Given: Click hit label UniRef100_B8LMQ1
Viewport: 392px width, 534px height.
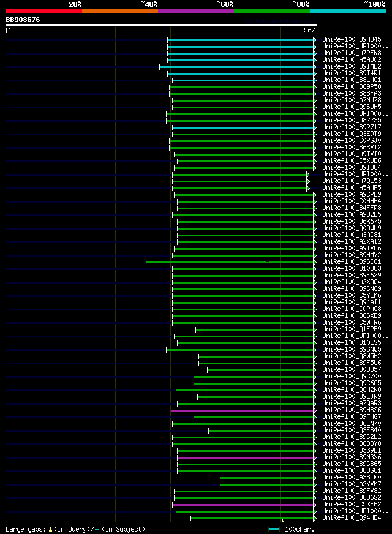Looking at the screenshot, I should pos(352,80).
